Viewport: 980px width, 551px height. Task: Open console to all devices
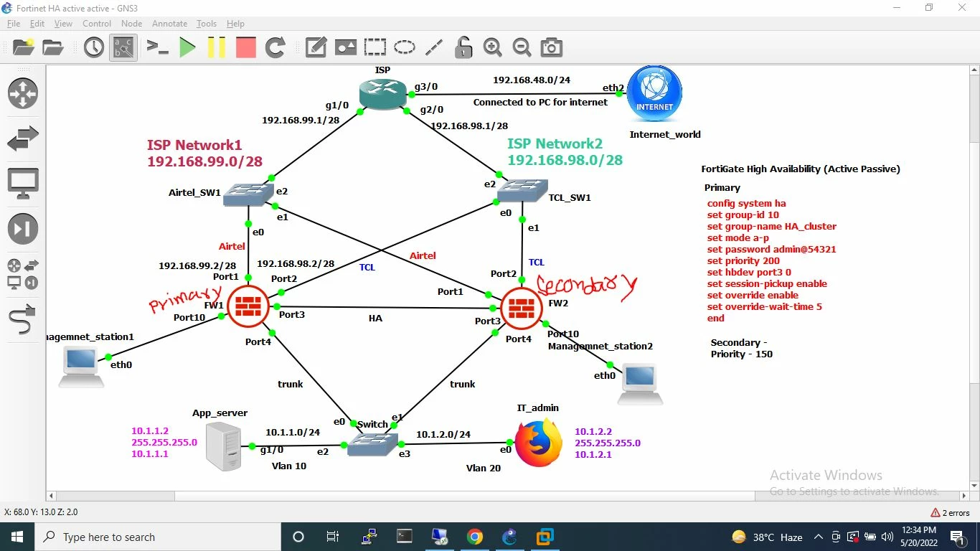coord(157,47)
